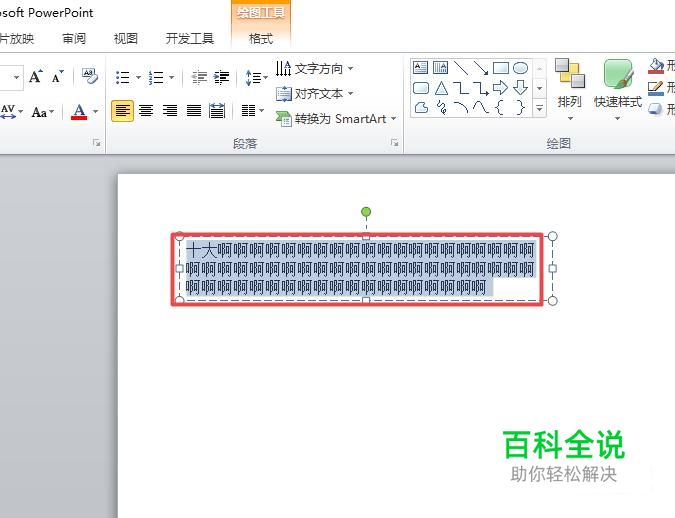The height and width of the screenshot is (518, 675).
Task: Open the 排列 arrange menu
Action: [x=570, y=90]
